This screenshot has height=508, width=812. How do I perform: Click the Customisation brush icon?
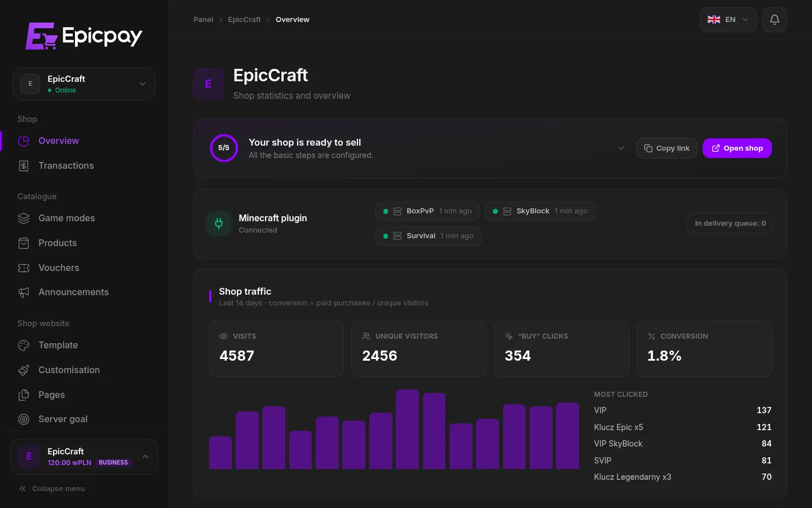[24, 370]
